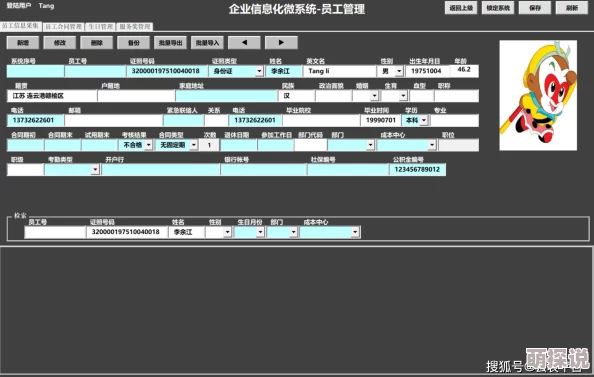The height and width of the screenshot is (377, 594).
Task: Click the 刷新 button
Action: [x=572, y=8]
